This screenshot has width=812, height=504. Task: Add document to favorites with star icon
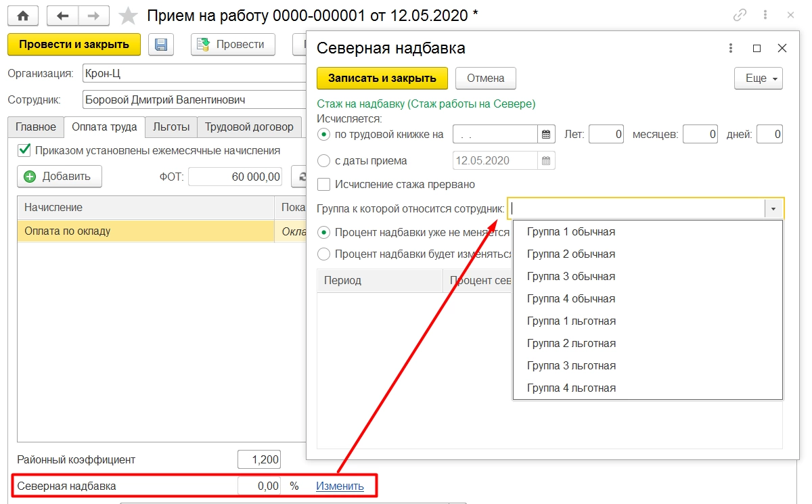(x=127, y=15)
